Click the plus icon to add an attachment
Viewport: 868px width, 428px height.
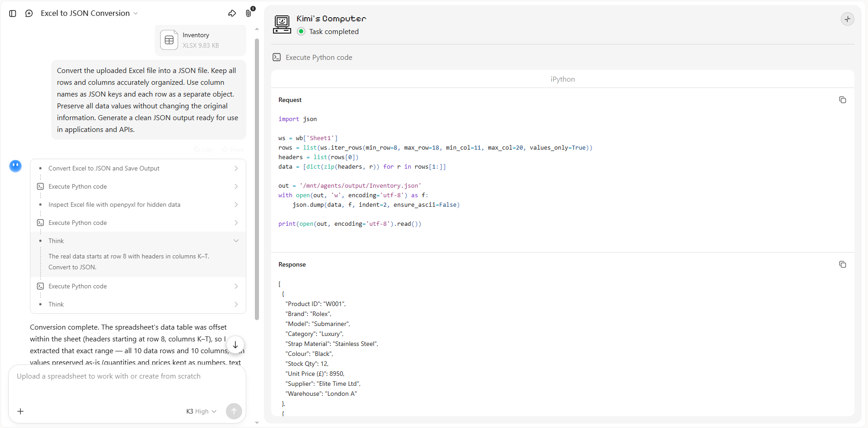20,411
